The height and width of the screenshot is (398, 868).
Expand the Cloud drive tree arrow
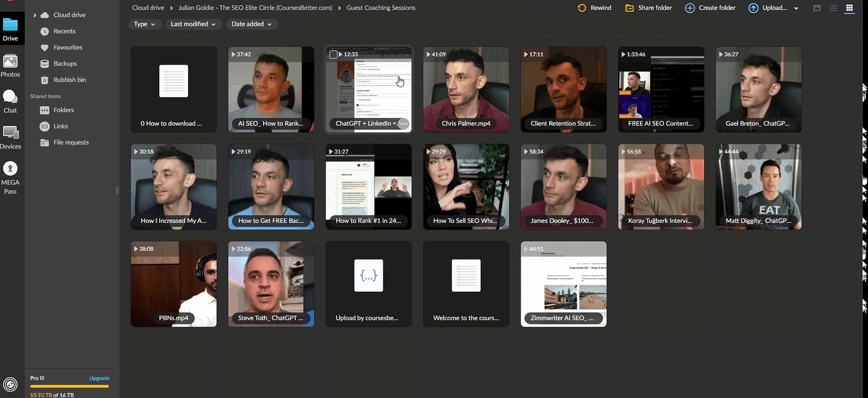click(35, 15)
